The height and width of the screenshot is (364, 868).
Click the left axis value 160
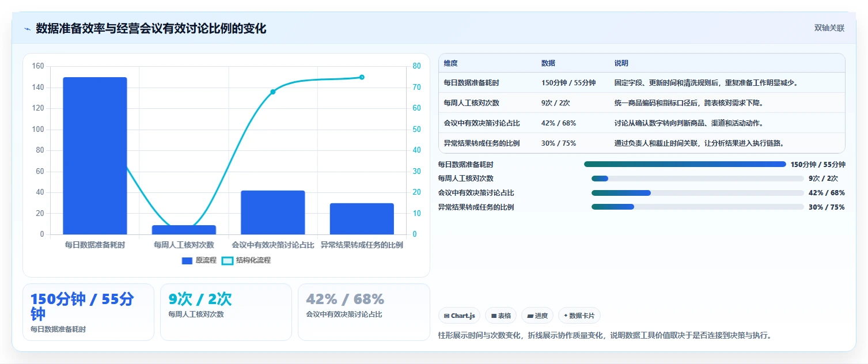coord(38,66)
